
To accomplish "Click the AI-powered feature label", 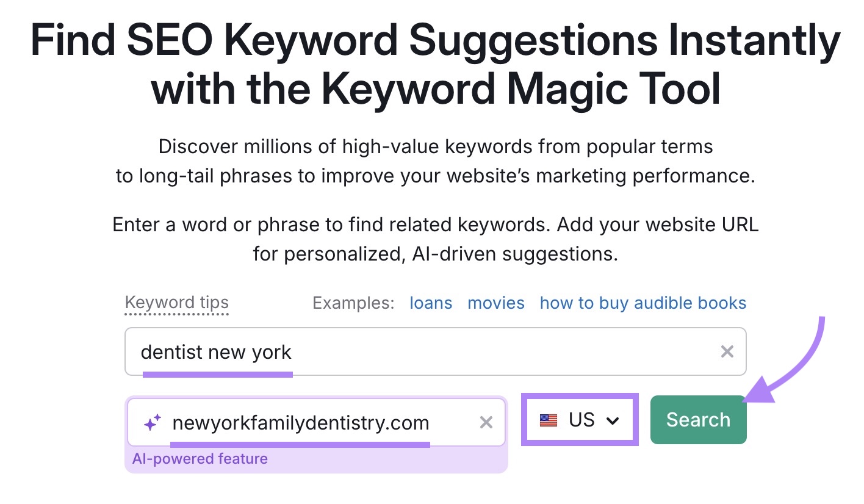I will pyautogui.click(x=200, y=458).
